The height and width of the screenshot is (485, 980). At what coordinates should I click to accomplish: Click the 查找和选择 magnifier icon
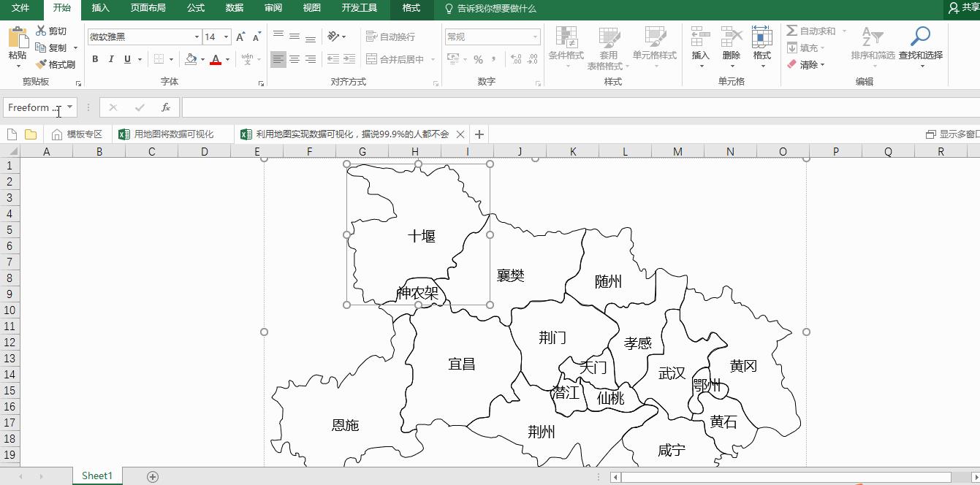point(920,37)
